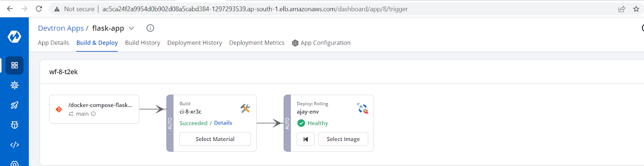Go to Deployment Metrics tab
644x166 pixels.
(257, 43)
